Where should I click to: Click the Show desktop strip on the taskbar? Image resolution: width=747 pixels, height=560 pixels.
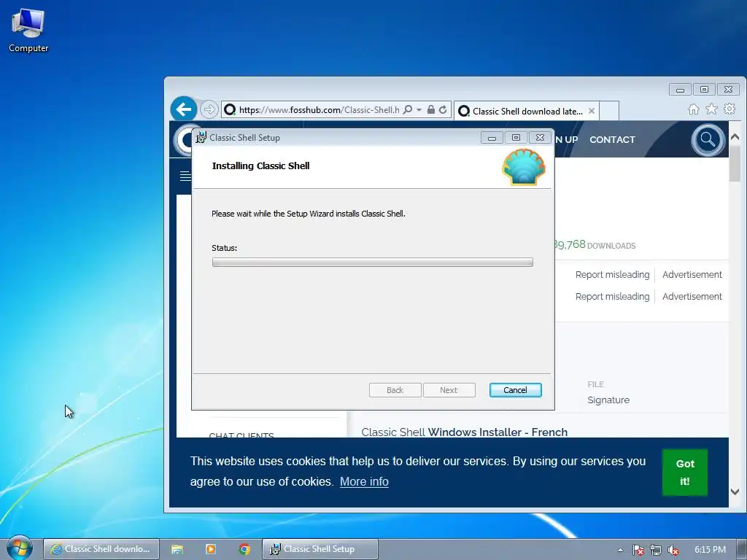coord(742,549)
